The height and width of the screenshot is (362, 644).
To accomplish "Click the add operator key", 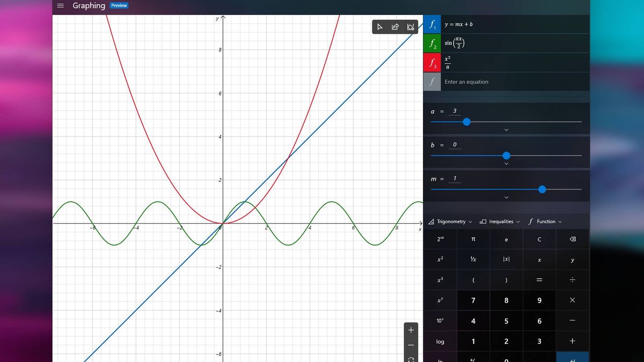I will (572, 341).
